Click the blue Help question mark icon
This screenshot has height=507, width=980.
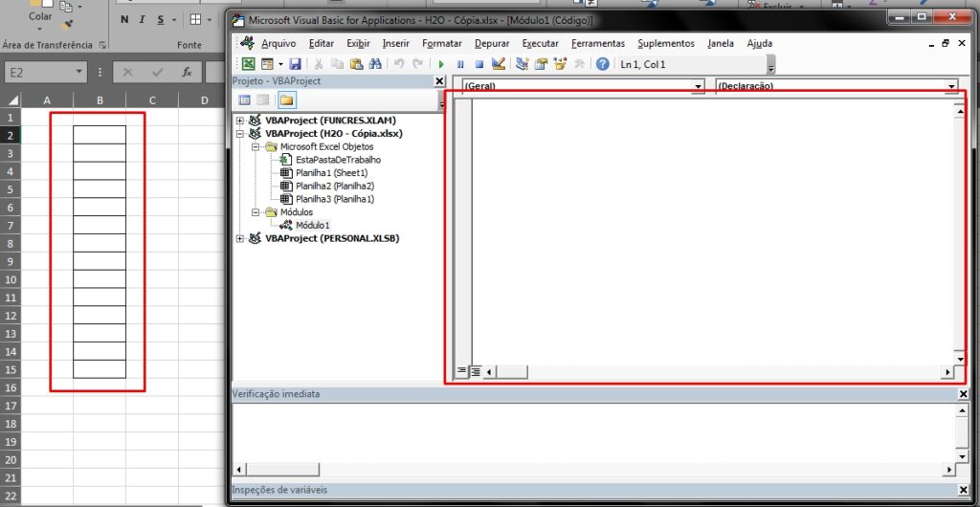click(602, 64)
